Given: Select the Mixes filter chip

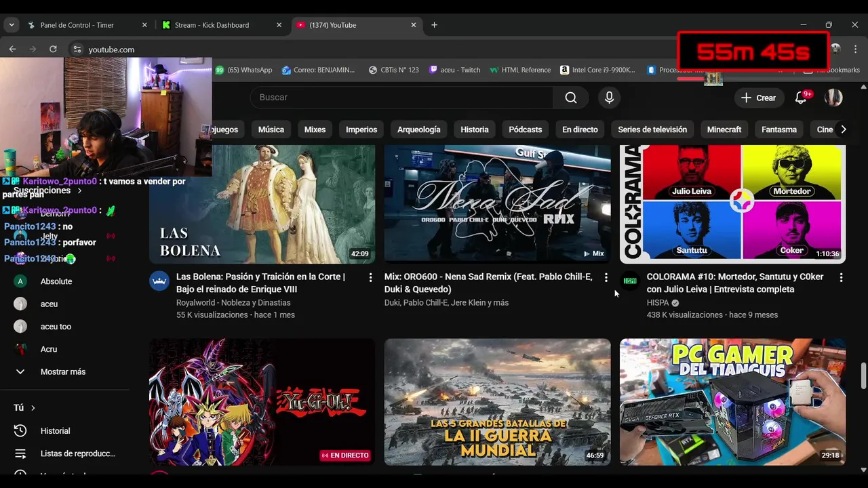Looking at the screenshot, I should coord(315,129).
